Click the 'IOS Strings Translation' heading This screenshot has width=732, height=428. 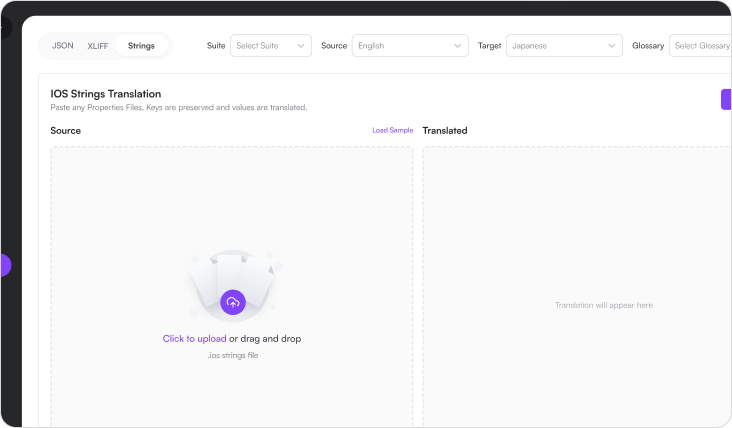point(105,94)
